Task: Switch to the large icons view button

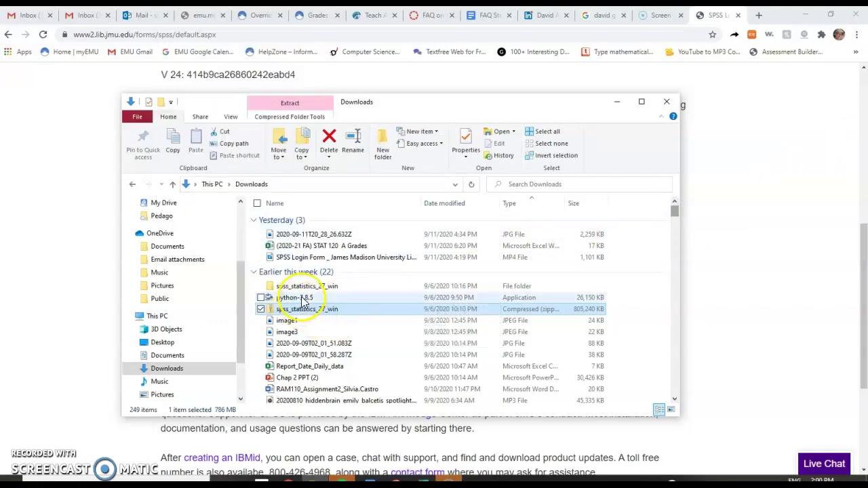Action: 671,409
